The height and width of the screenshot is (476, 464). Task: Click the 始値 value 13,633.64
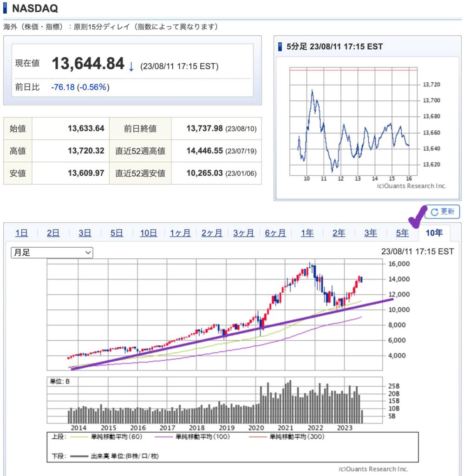86,128
